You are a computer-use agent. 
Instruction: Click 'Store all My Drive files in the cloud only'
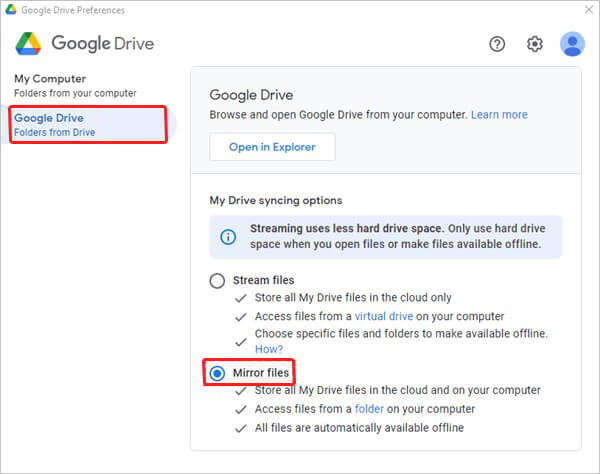(353, 298)
